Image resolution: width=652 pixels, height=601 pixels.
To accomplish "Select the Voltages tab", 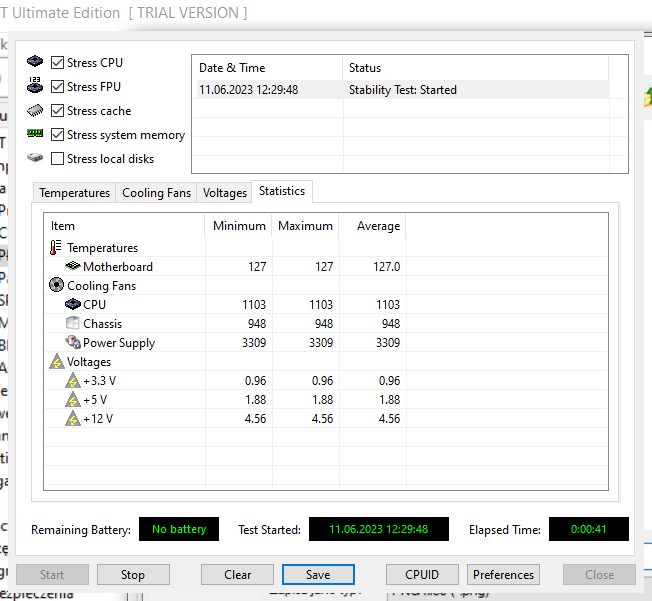I will 225,193.
